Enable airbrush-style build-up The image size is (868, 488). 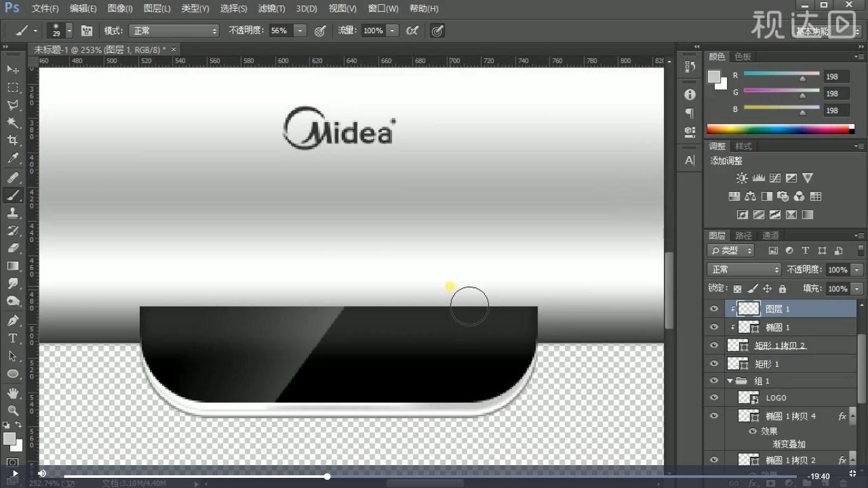coord(412,30)
